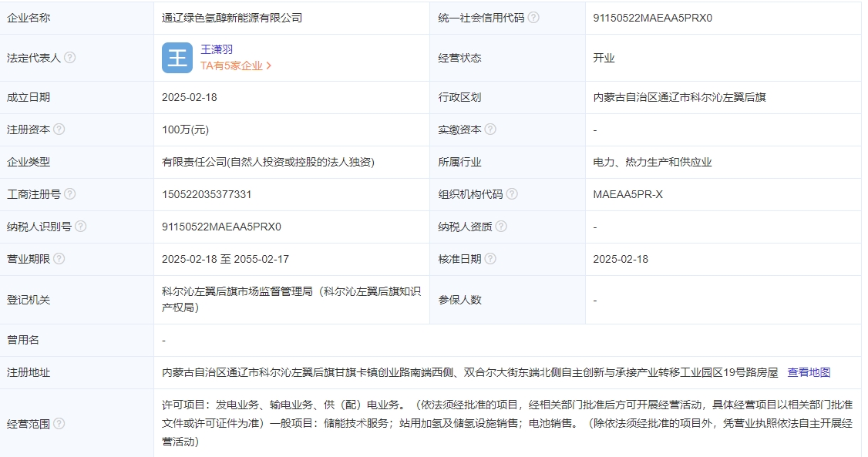Click the 组织机构代码 value MAEAA5PR-X
The height and width of the screenshot is (457, 868).
627,194
